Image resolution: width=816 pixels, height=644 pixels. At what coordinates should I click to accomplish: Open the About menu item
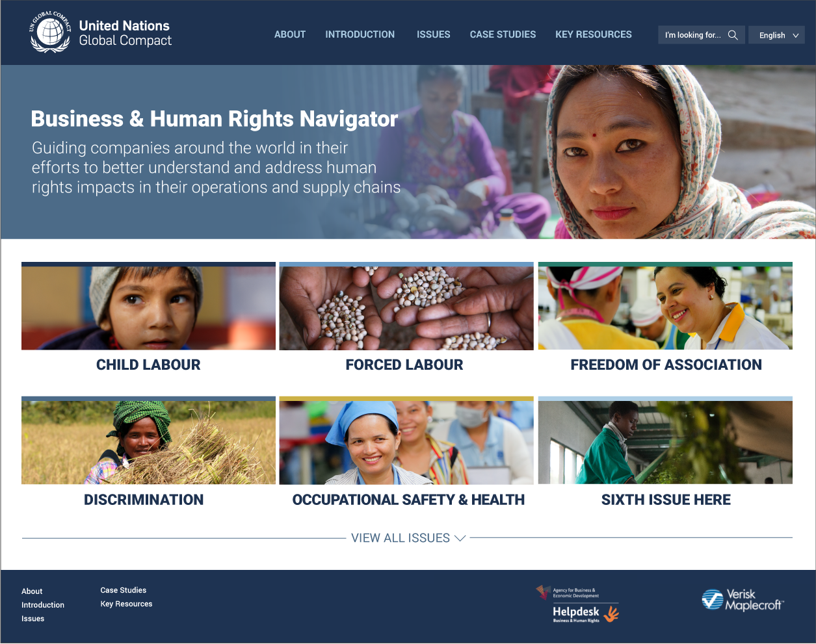290,34
